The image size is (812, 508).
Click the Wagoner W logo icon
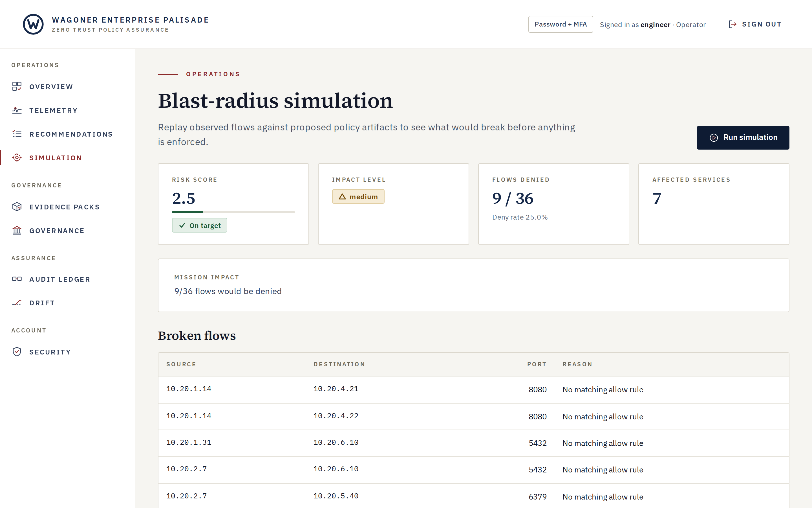pyautogui.click(x=33, y=24)
